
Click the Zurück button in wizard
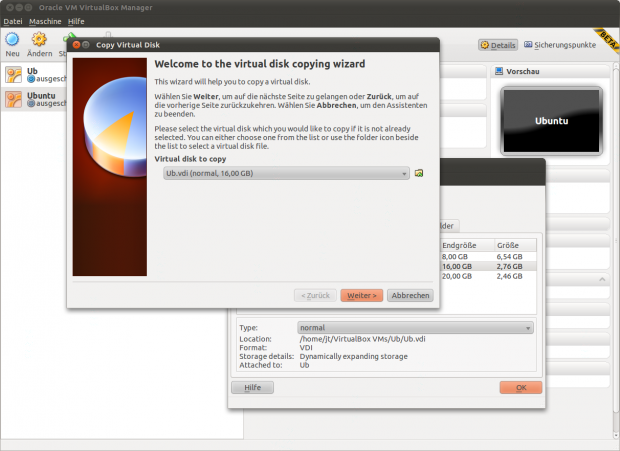pyautogui.click(x=315, y=295)
